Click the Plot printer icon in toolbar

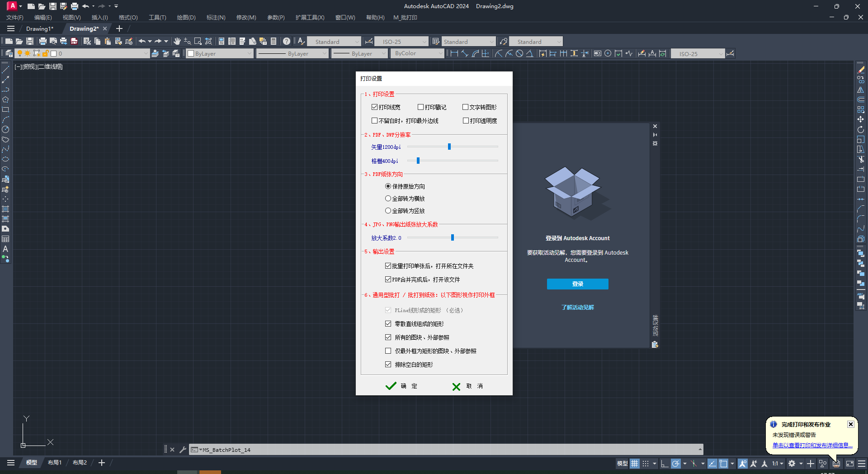click(x=43, y=41)
